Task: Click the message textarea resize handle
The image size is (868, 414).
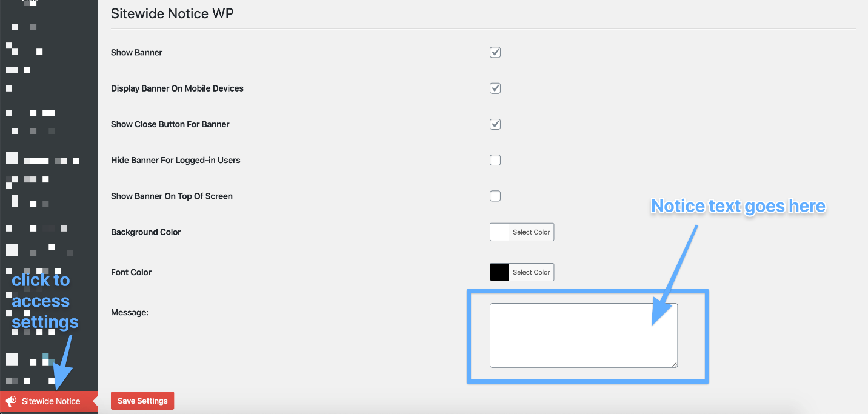Action: pyautogui.click(x=674, y=364)
